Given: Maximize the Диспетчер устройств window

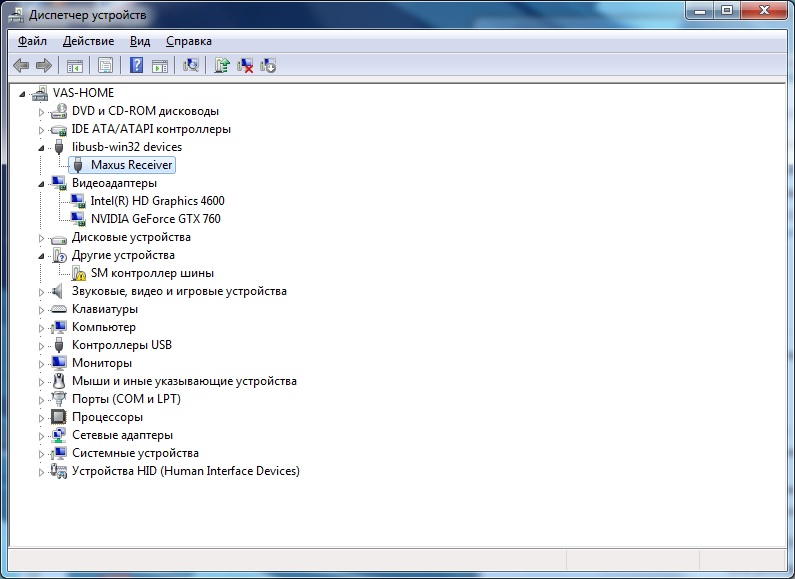Looking at the screenshot, I should point(727,10).
